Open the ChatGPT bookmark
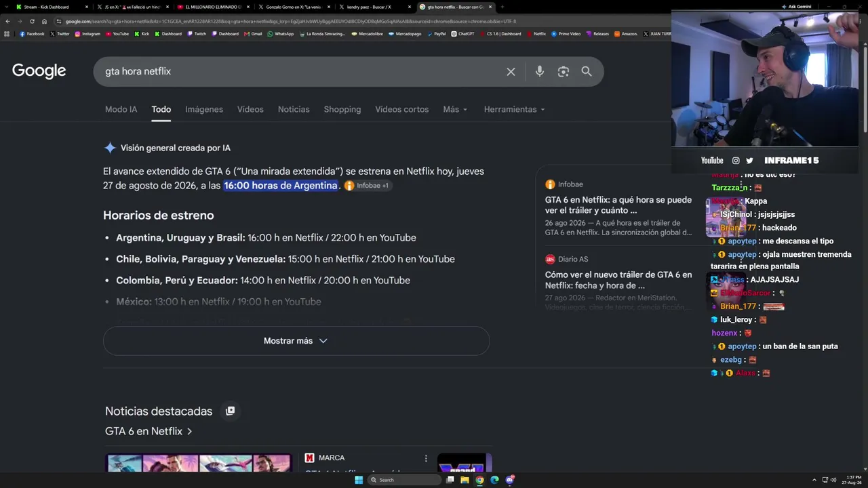 [x=463, y=34]
